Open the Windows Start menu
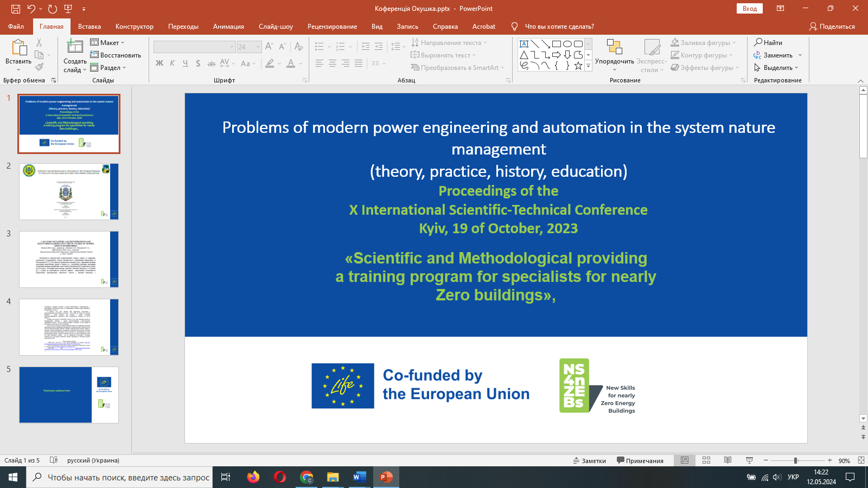868x488 pixels. tap(13, 477)
